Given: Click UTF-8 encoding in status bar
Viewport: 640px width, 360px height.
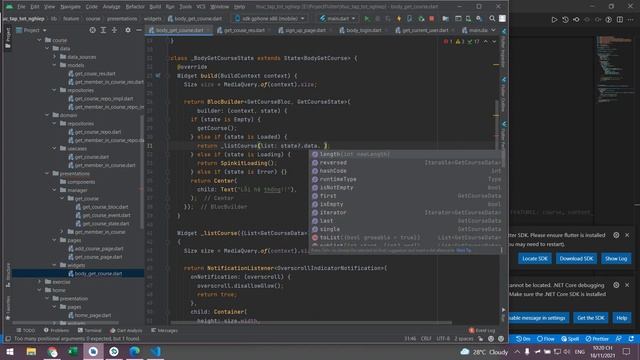Looking at the screenshot, I should click(x=443, y=339).
